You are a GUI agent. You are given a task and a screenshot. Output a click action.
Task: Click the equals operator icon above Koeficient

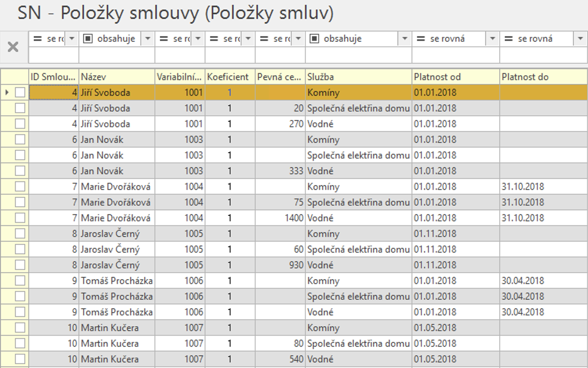[214, 39]
